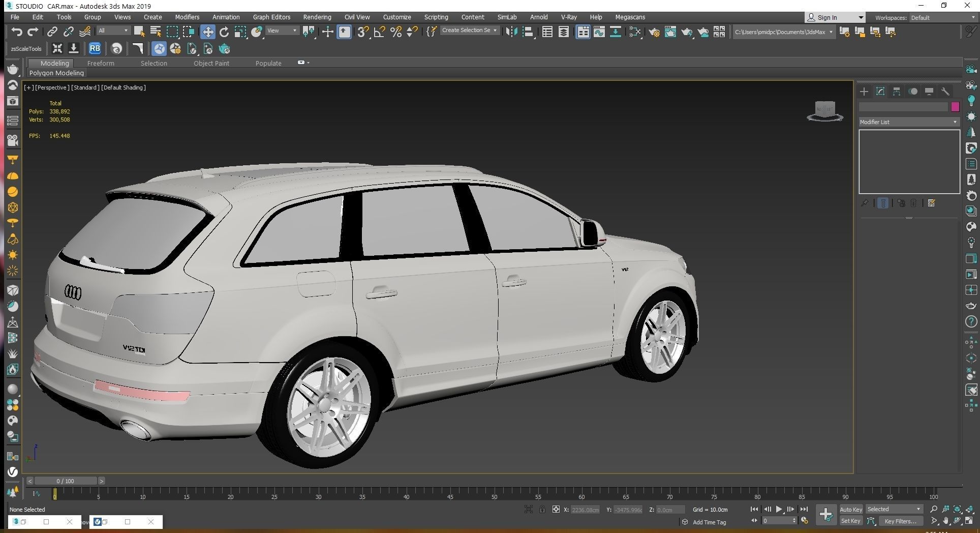Open the reference coordinate View dropdown
The width and height of the screenshot is (980, 533).
point(283,31)
